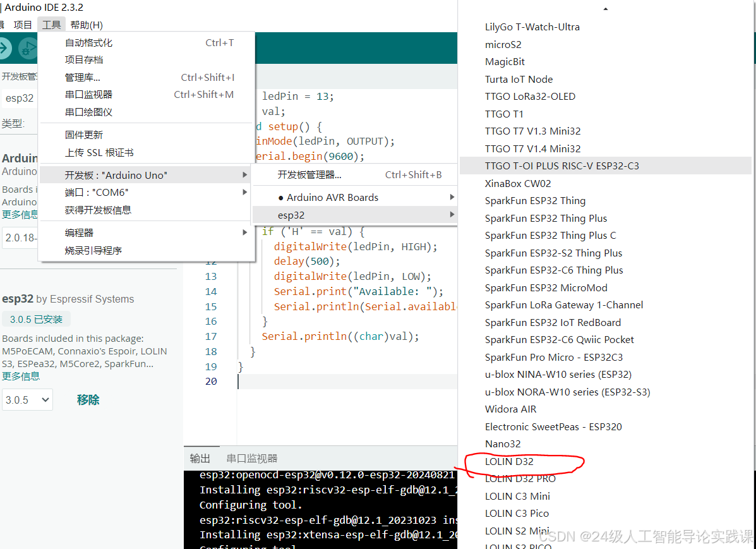Select 获得开发板信息 menu entry

147,210
